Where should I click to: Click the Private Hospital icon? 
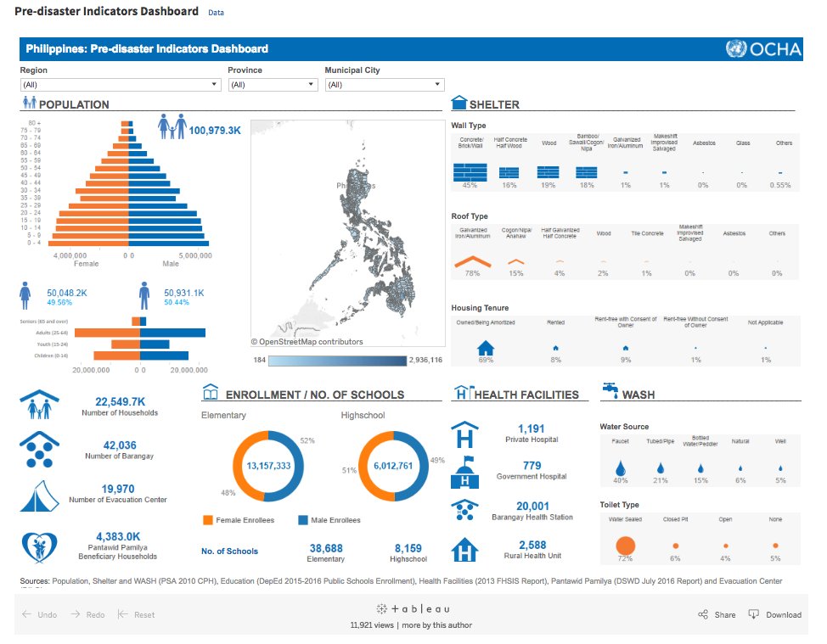point(464,434)
